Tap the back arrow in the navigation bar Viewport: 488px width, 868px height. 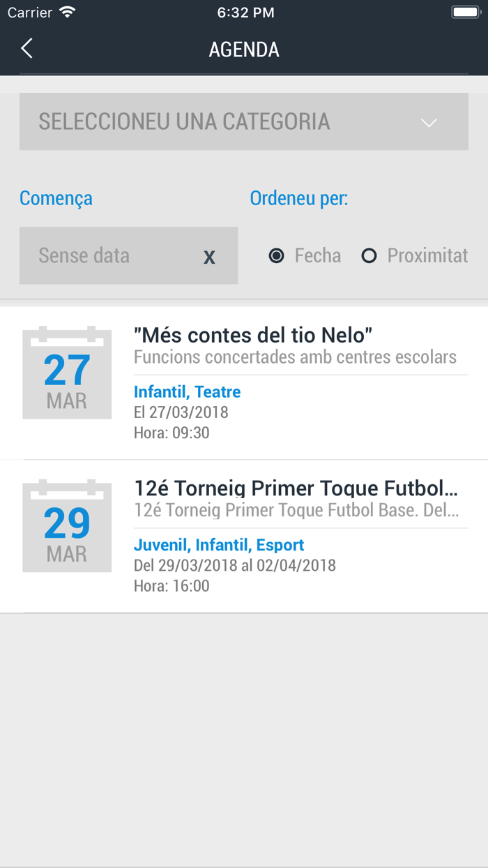26,49
